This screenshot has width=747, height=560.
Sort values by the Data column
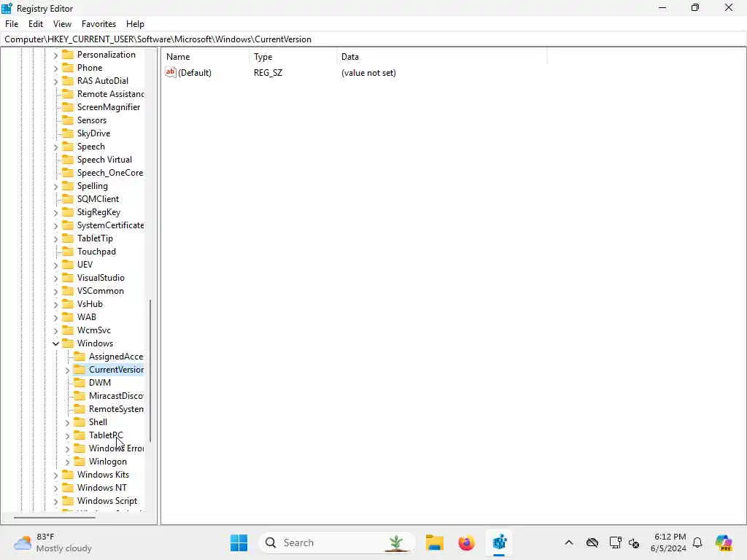point(441,57)
